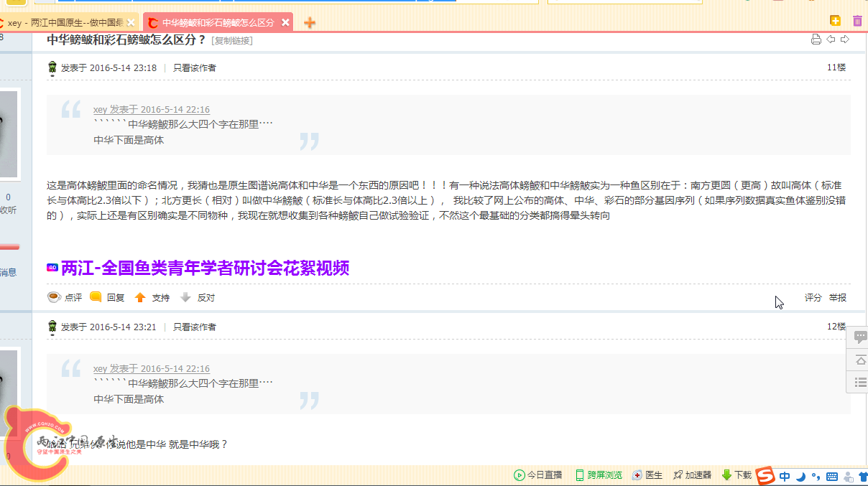Click the 点评 coffee cup icon

[x=54, y=296]
